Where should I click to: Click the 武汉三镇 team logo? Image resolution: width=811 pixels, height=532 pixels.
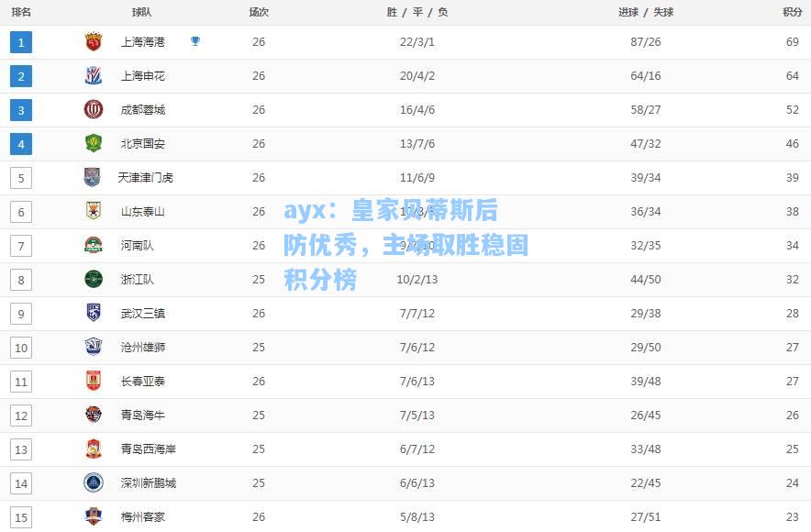point(94,313)
